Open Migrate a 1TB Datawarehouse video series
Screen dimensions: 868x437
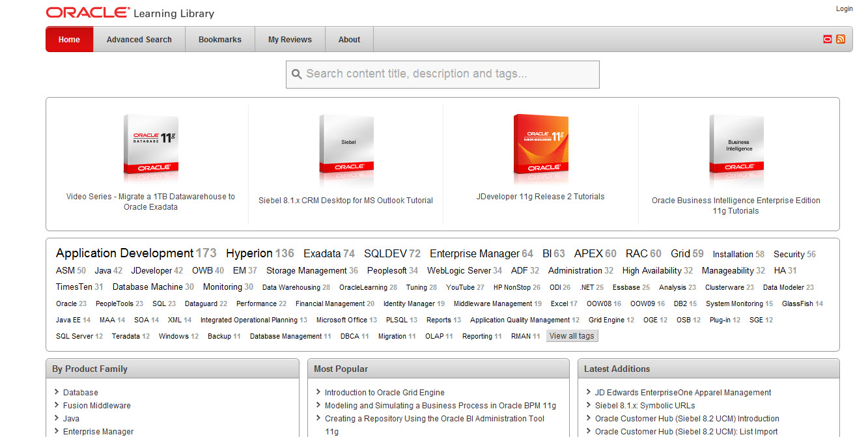point(150,201)
